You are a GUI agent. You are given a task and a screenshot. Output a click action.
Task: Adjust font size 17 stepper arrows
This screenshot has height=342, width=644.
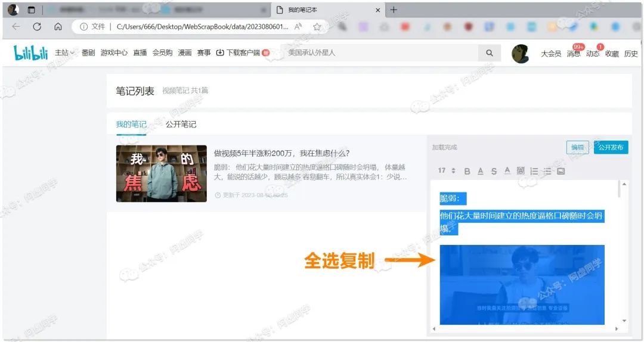453,170
